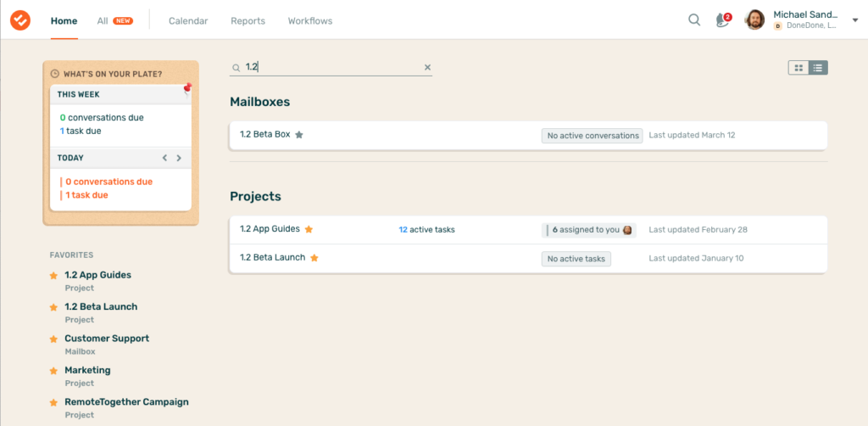Image resolution: width=868 pixels, height=426 pixels.
Task: Open RemoteTogether Campaign in Favorites
Action: [127, 401]
